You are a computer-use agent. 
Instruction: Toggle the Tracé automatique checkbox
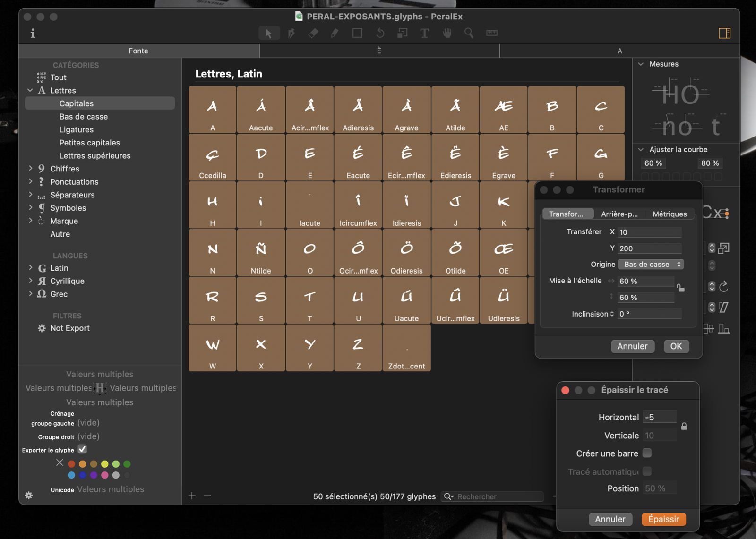pos(647,471)
